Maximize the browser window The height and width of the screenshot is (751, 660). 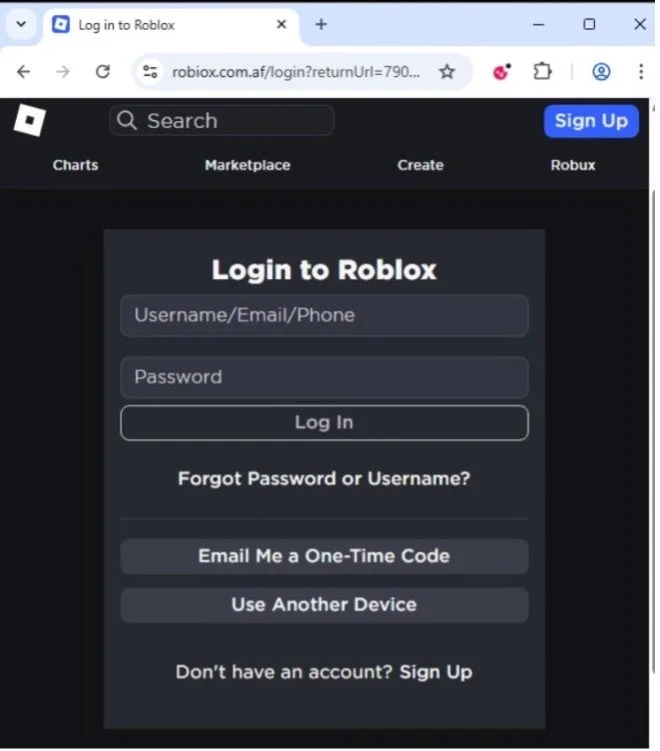point(589,24)
